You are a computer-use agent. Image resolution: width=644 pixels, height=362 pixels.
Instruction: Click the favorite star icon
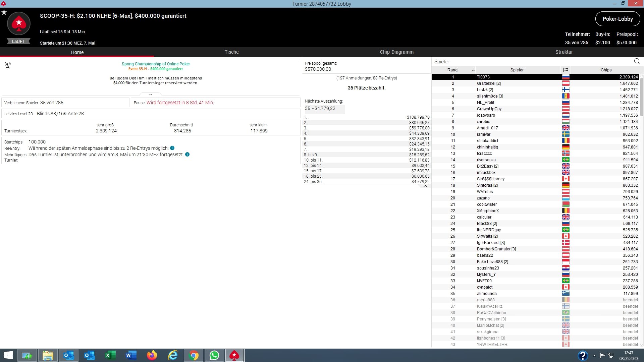[4, 12]
